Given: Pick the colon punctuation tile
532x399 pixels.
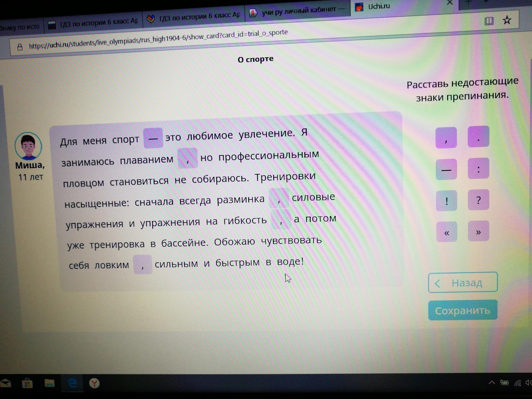Looking at the screenshot, I should [x=478, y=169].
